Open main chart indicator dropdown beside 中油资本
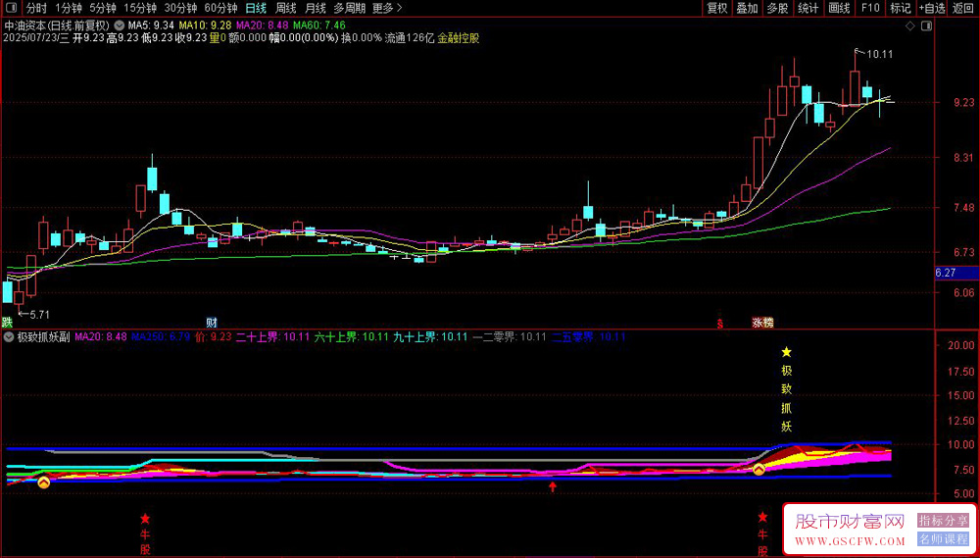Image resolution: width=980 pixels, height=558 pixels. point(119,26)
